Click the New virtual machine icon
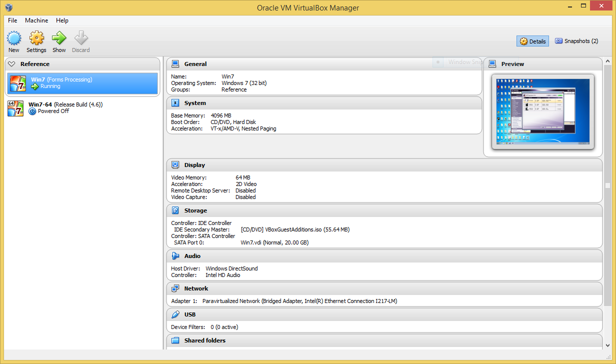 14,38
